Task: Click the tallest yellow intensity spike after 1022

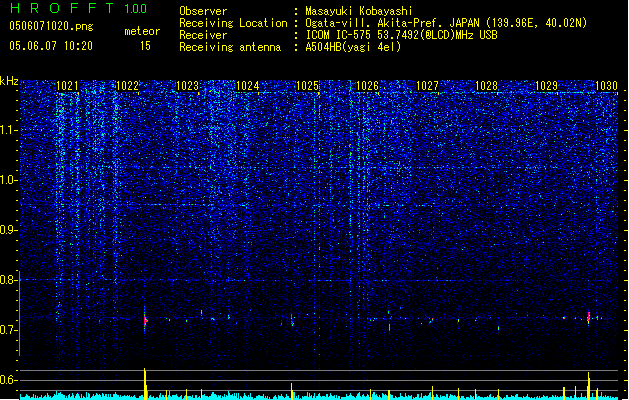Action: pos(145,384)
